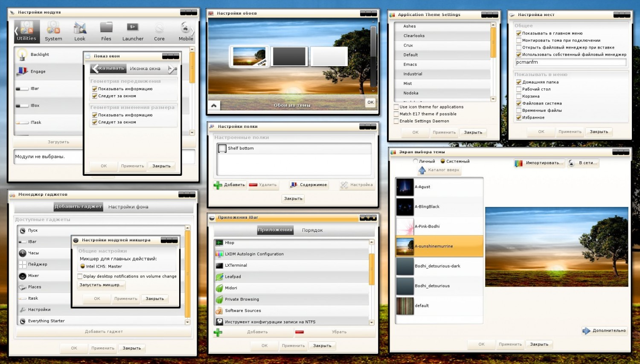Enable Монтировать тома при подключении
Image resolution: width=640 pixels, height=364 pixels.
519,41
